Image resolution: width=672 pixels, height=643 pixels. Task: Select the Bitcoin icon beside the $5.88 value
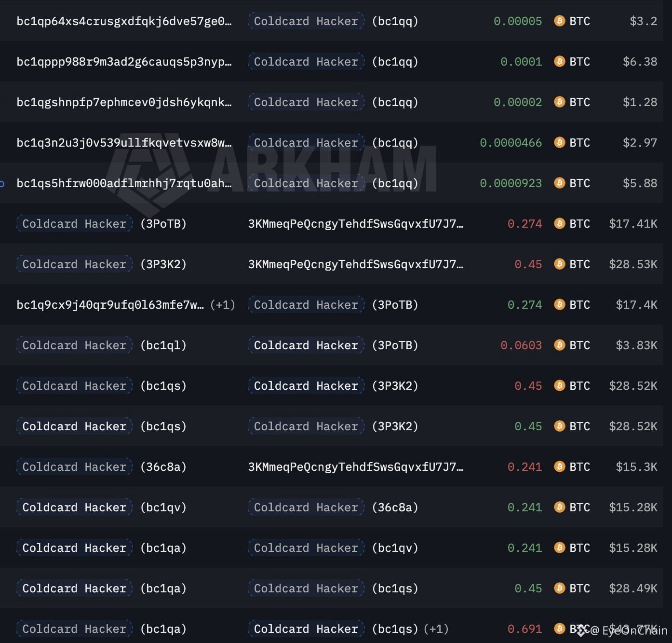point(559,183)
